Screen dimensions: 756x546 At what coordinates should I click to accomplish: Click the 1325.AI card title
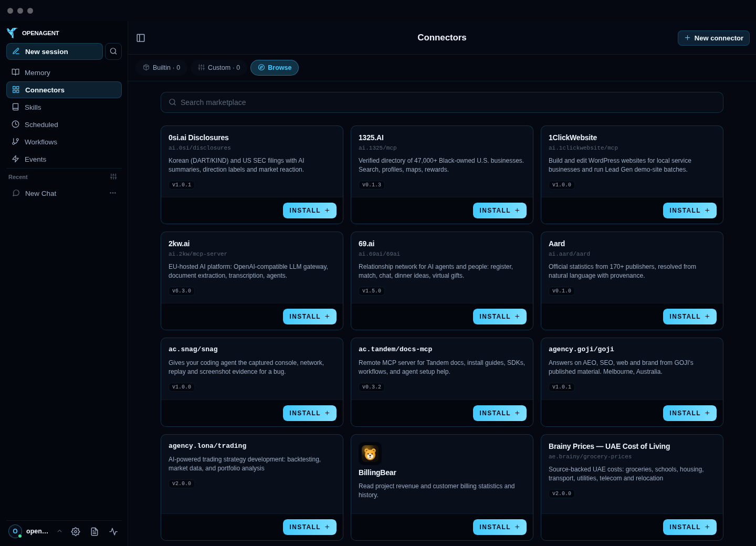click(371, 138)
